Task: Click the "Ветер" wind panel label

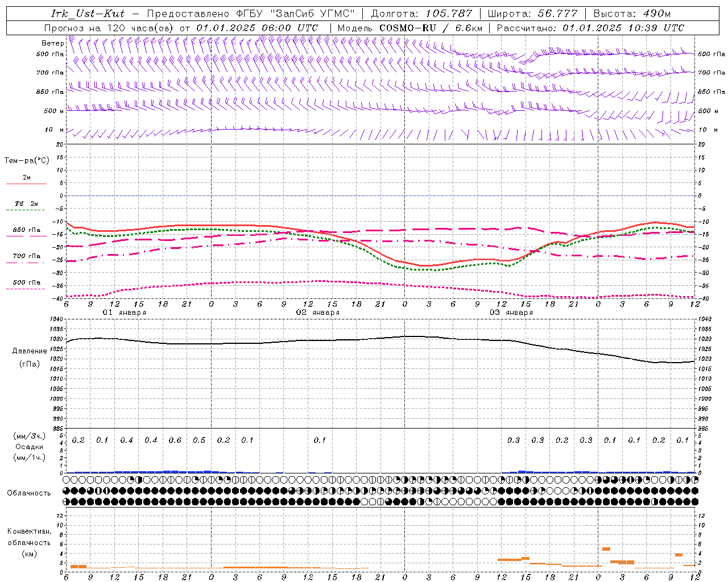Action: (x=52, y=43)
